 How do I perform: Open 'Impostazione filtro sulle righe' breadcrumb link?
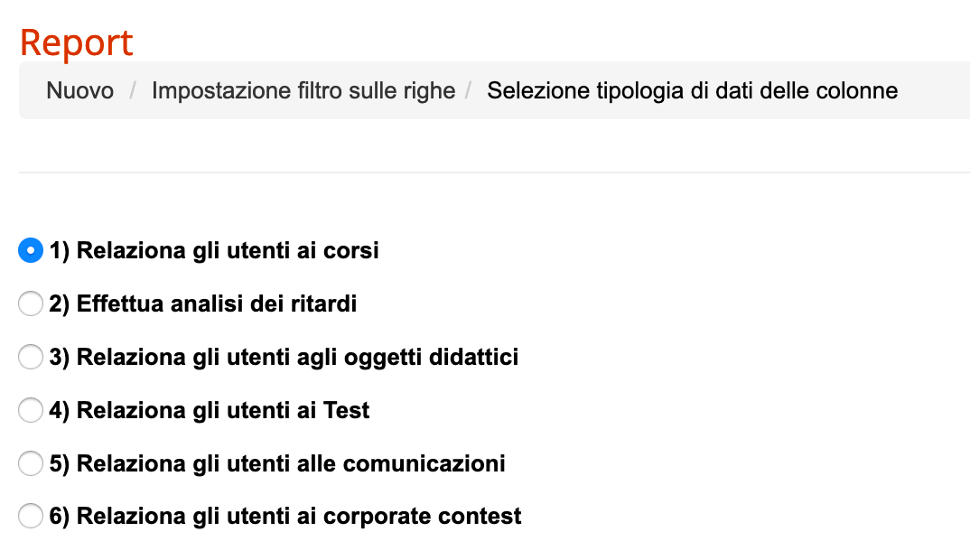pos(303,90)
